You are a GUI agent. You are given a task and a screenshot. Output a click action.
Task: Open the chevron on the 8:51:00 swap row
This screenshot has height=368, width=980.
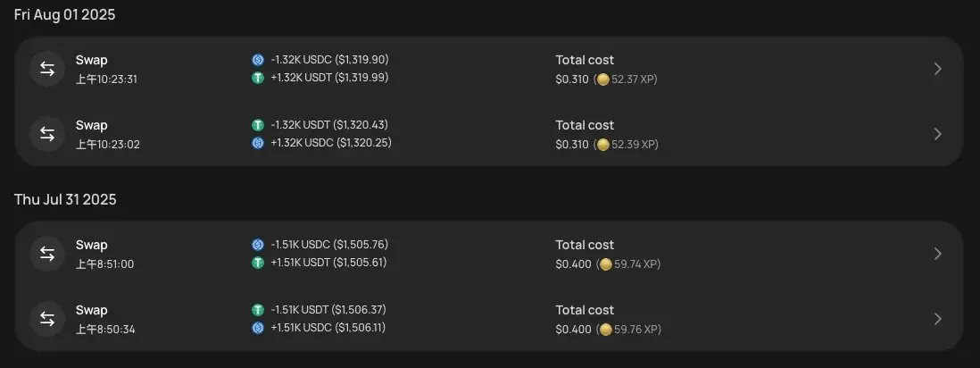click(x=937, y=254)
